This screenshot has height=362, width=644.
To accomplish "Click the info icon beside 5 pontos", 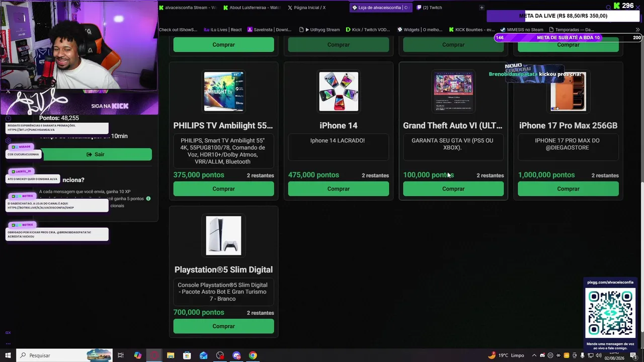I will point(148,199).
